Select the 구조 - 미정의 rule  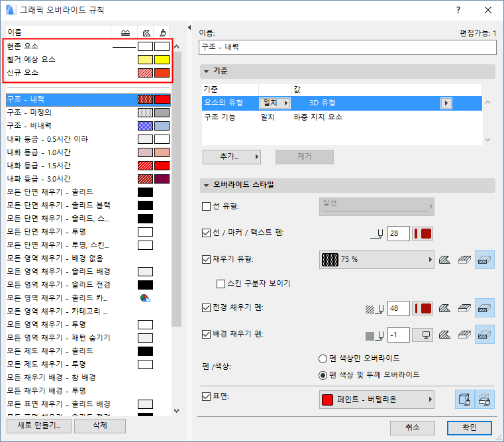tap(87, 113)
